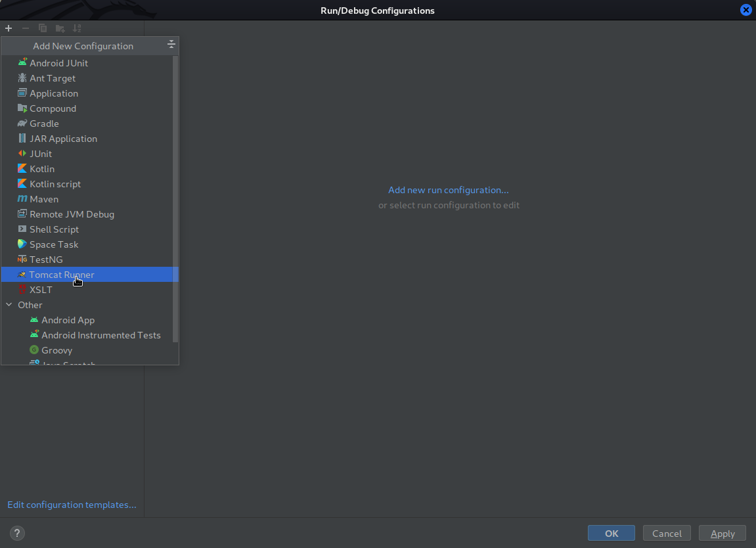Click the Gradle elephant icon

(x=22, y=124)
